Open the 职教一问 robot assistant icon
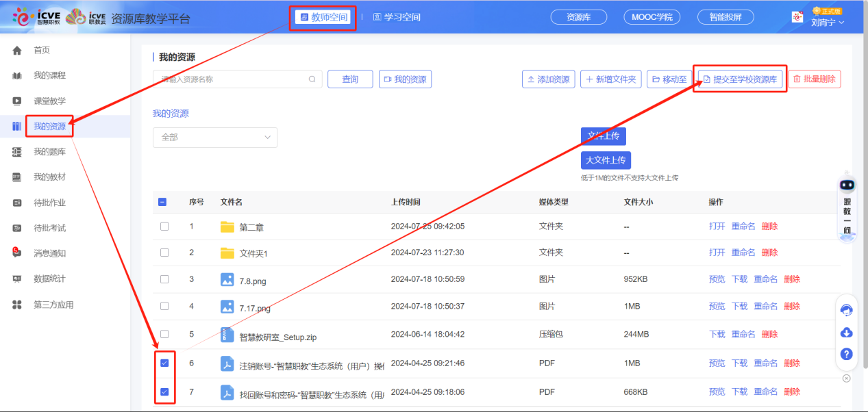 [847, 185]
